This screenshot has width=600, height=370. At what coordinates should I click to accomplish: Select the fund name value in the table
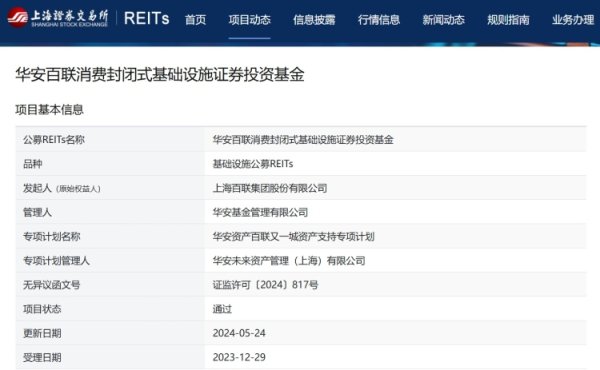(x=303, y=140)
